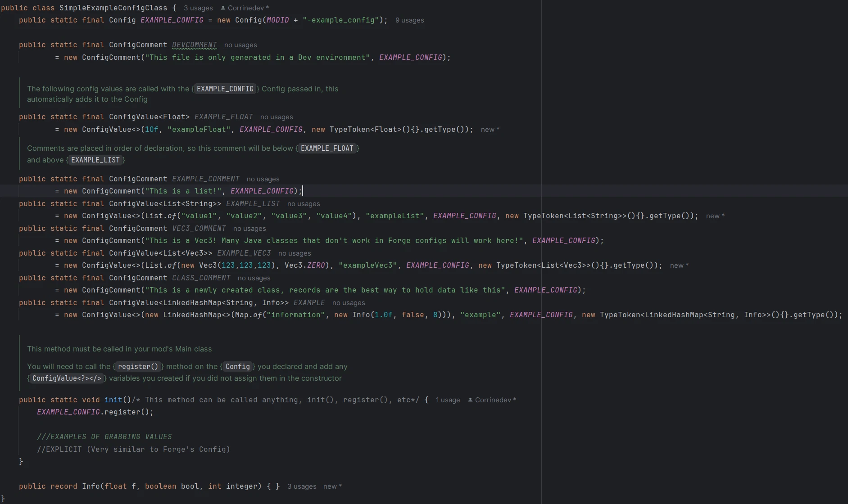Click the class name SimpleExampleConfigClass
Screen dimensions: 848x504
(x=113, y=8)
